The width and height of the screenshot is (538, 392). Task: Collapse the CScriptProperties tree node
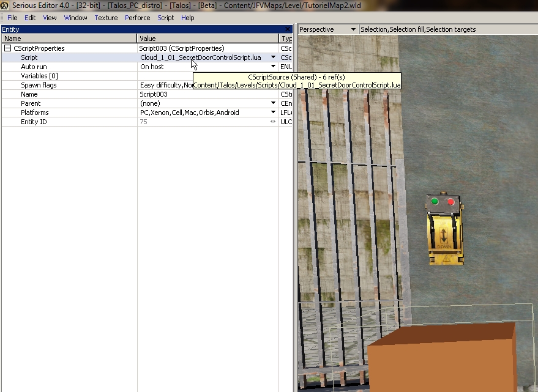[x=7, y=48]
